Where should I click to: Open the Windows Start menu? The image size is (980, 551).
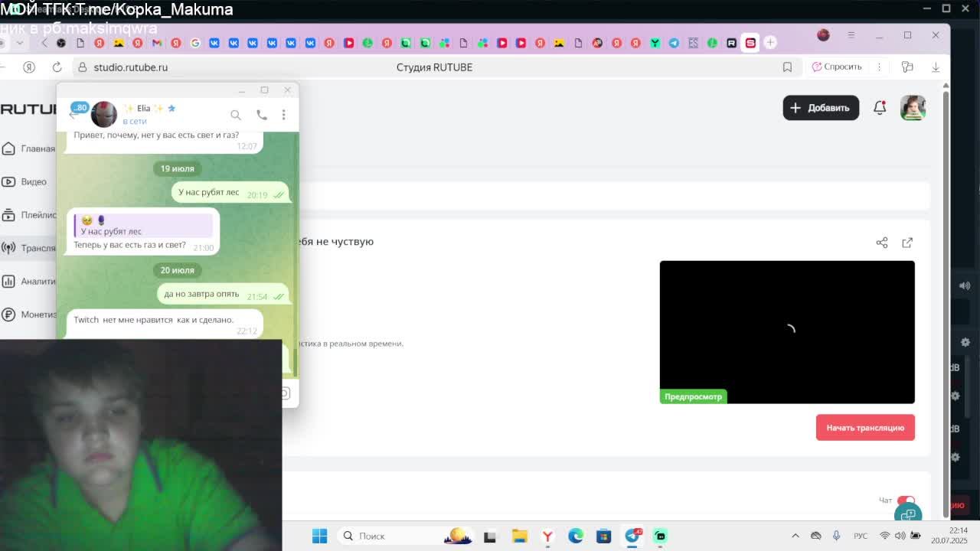click(x=319, y=536)
